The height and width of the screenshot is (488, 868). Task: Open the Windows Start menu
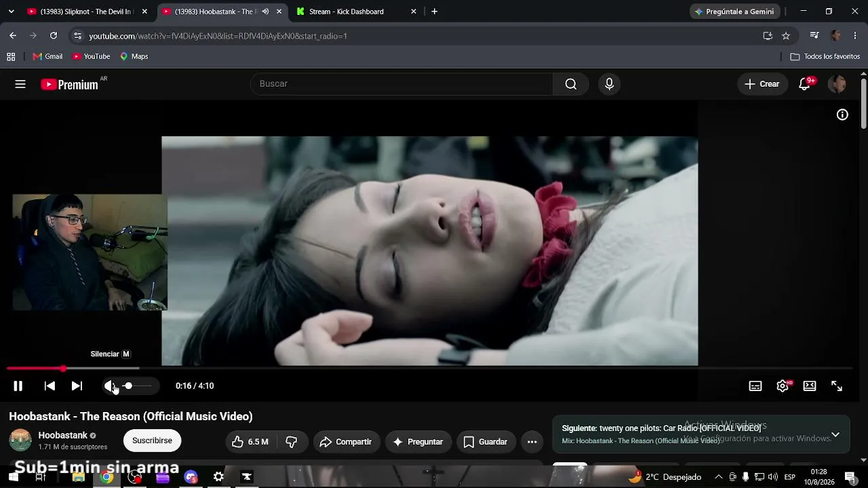13,477
